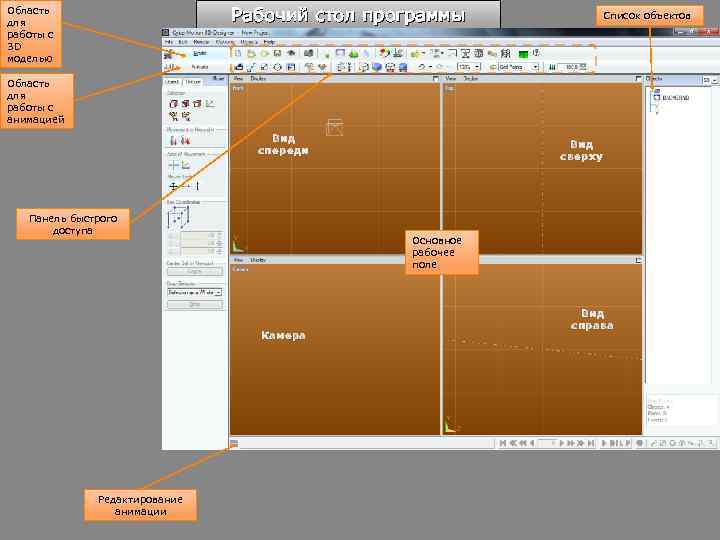Click the green axes selection icon in left panel

[x=210, y=104]
